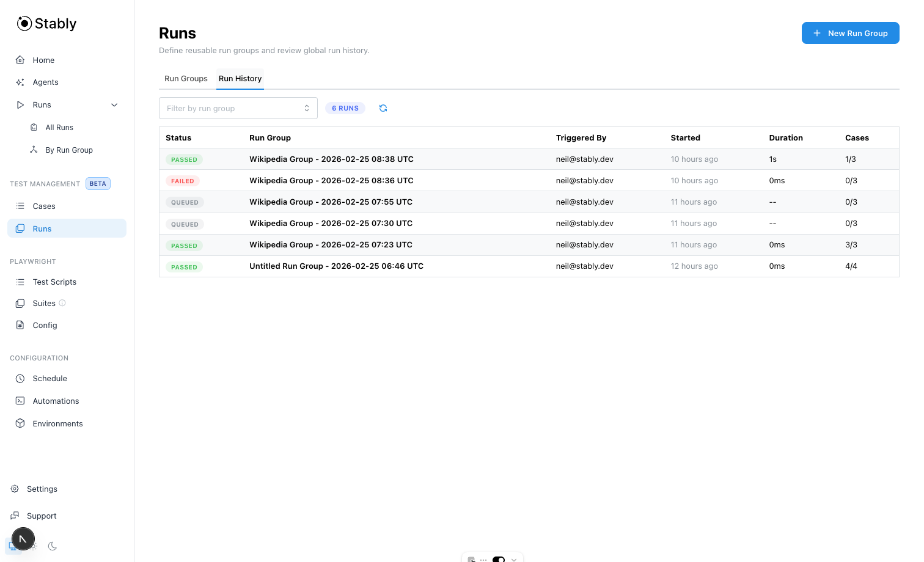Open the Agents page from the sidebar
Viewport: 924px width, 562px height.
click(46, 82)
